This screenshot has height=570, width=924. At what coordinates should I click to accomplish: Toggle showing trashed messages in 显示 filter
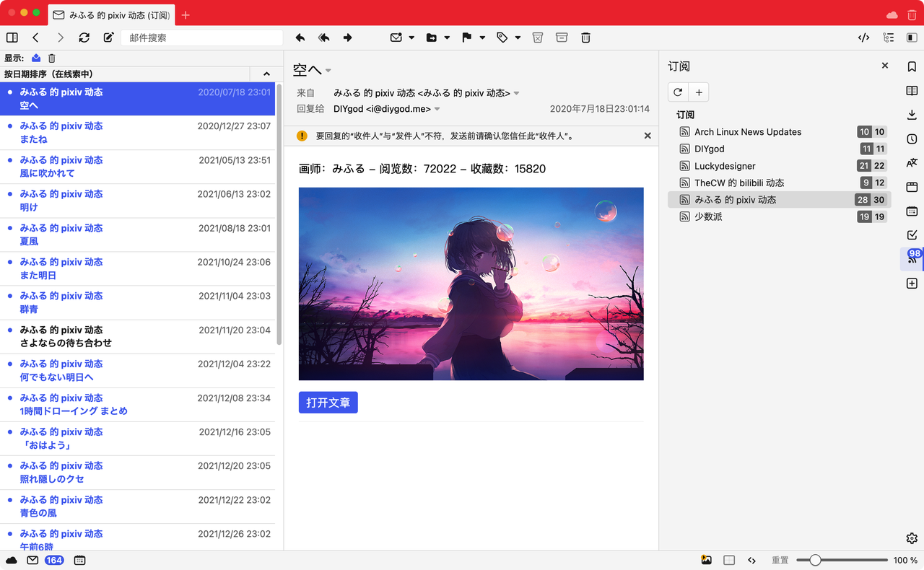(51, 58)
